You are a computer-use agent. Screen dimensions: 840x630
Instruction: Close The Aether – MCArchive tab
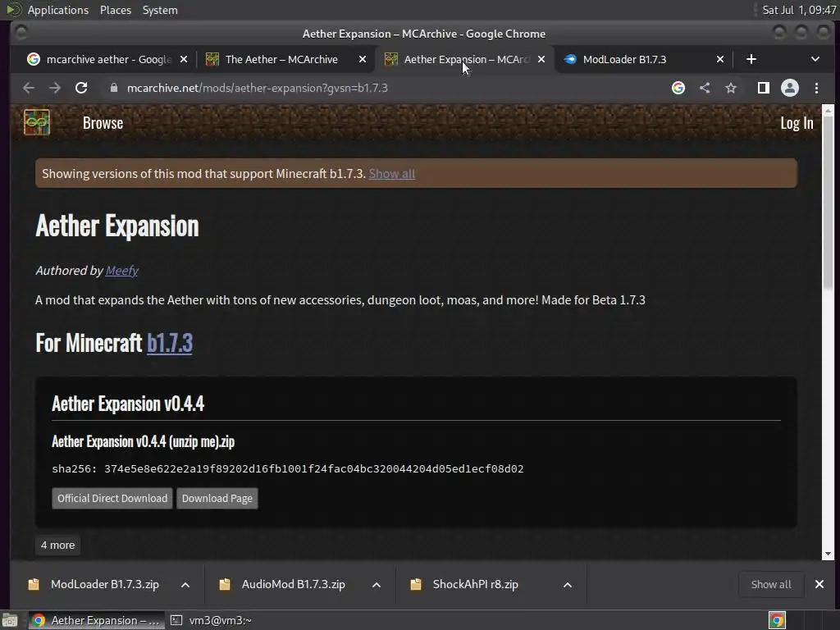(363, 59)
